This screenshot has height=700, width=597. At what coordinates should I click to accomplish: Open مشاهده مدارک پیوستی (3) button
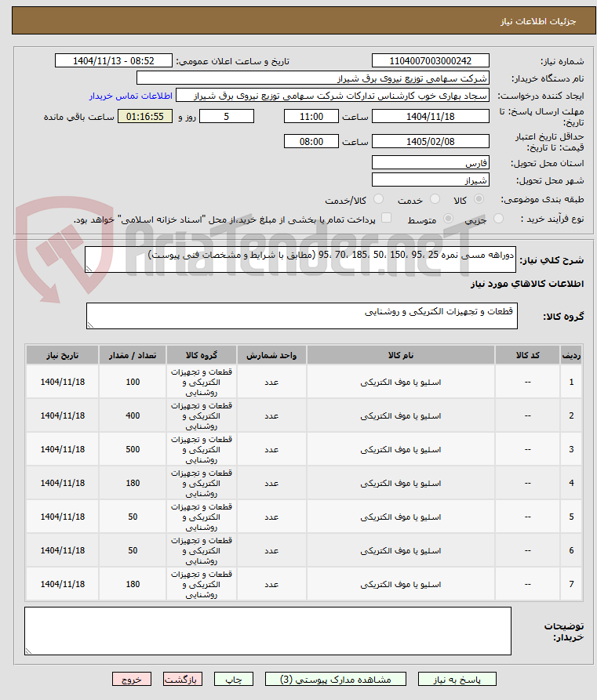tap(336, 680)
